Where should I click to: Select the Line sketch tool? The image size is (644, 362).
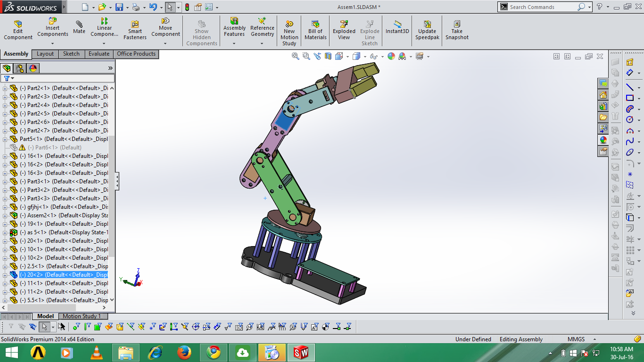[630, 87]
